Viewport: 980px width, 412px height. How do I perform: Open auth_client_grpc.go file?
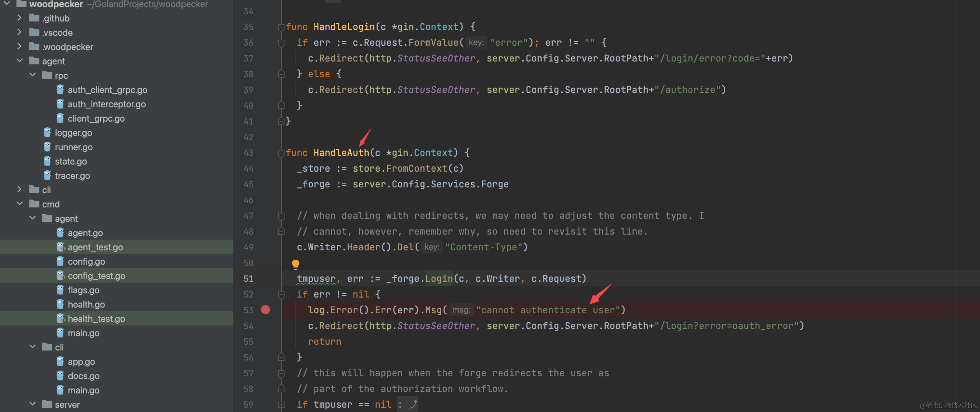[x=107, y=90]
